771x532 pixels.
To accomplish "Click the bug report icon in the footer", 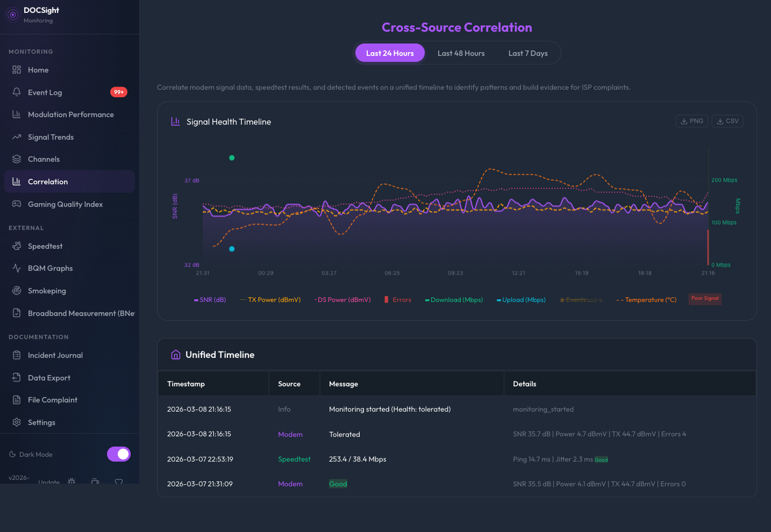I will (72, 481).
